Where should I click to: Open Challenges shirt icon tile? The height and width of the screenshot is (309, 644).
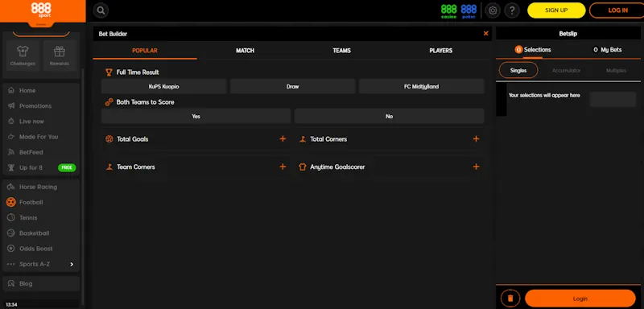point(23,56)
